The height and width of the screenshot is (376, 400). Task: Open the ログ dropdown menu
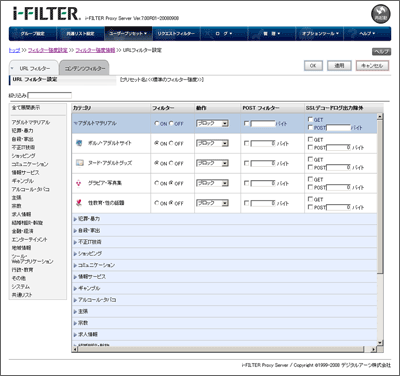point(224,34)
